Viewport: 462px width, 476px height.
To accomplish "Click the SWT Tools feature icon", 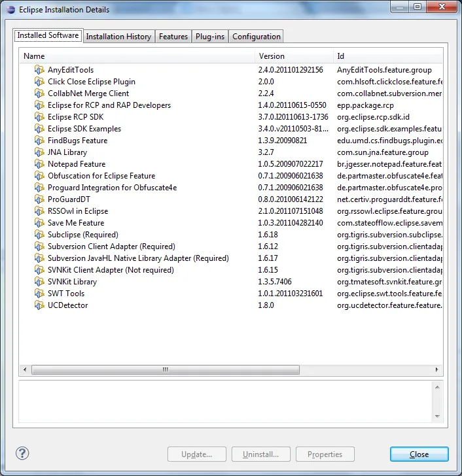I will pyautogui.click(x=39, y=293).
